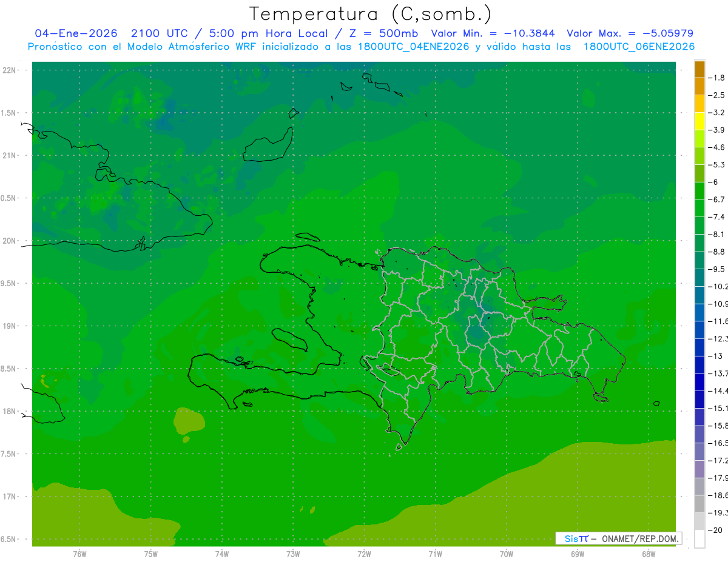Click the "68W" longitude label
Viewport: 728px width, 562px height.
pyautogui.click(x=649, y=554)
